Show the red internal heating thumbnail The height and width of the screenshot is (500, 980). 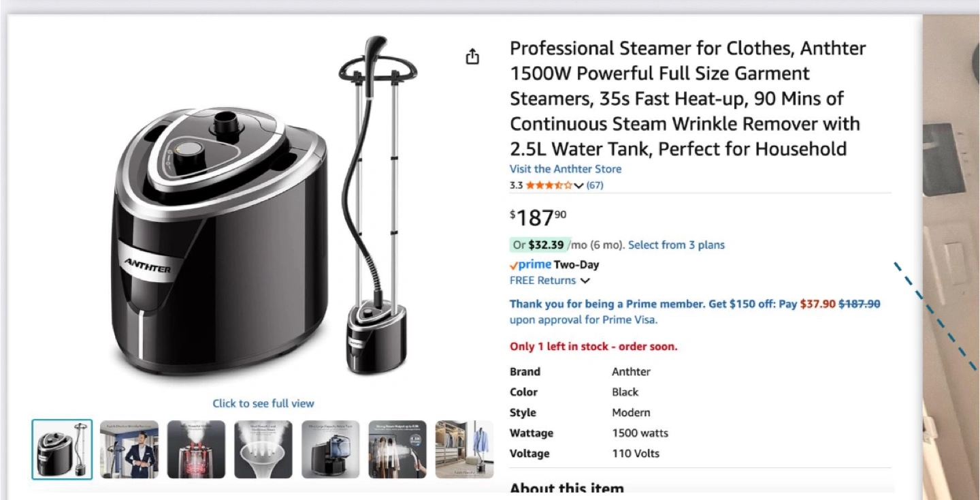pos(196,450)
